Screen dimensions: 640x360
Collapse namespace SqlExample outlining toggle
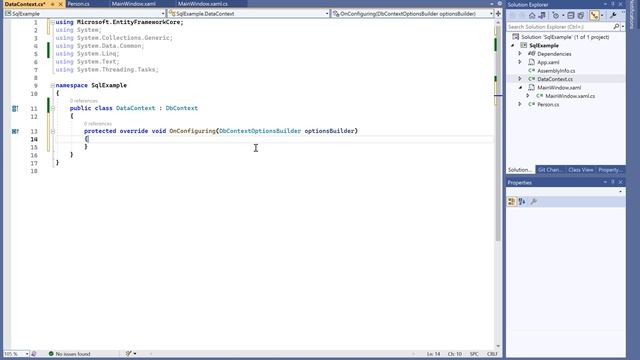click(53, 85)
